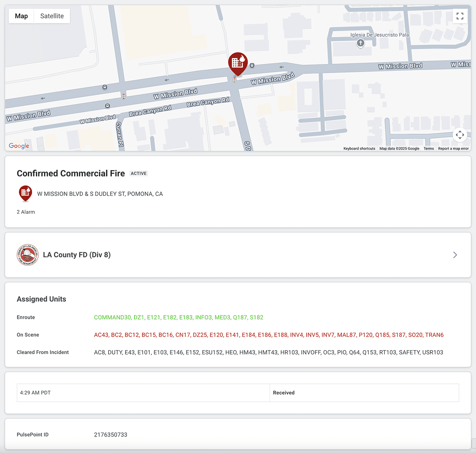Open the map Terms link

[428, 149]
